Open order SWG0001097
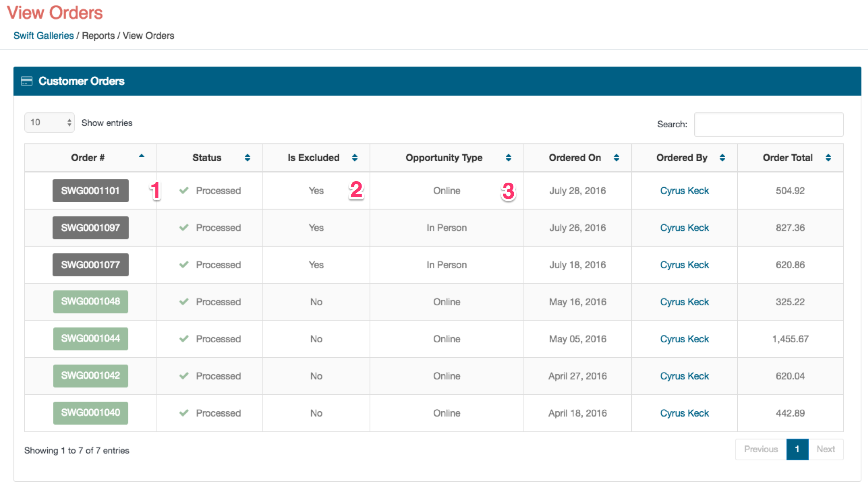868x489 pixels. coord(91,228)
